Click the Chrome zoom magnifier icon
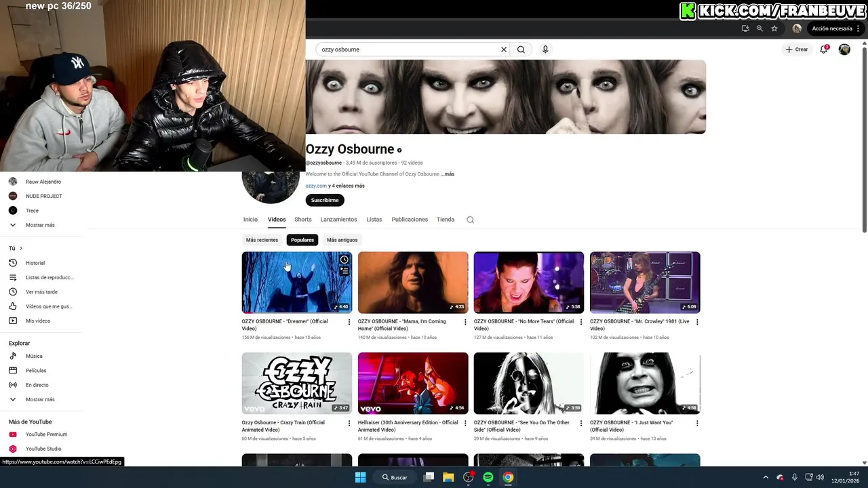The image size is (868, 488). 759,28
